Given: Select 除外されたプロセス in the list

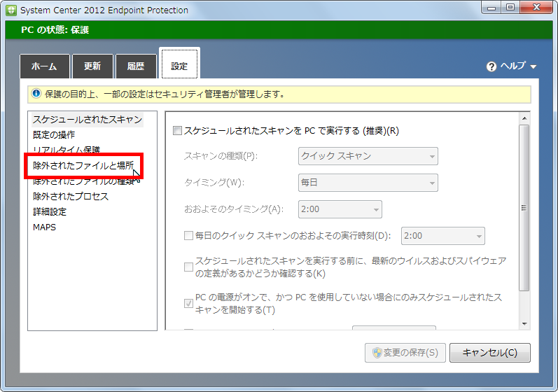Looking at the screenshot, I should (x=71, y=197).
